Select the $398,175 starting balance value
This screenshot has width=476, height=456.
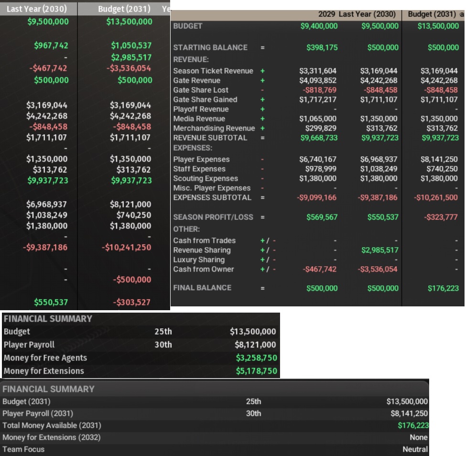tap(322, 47)
